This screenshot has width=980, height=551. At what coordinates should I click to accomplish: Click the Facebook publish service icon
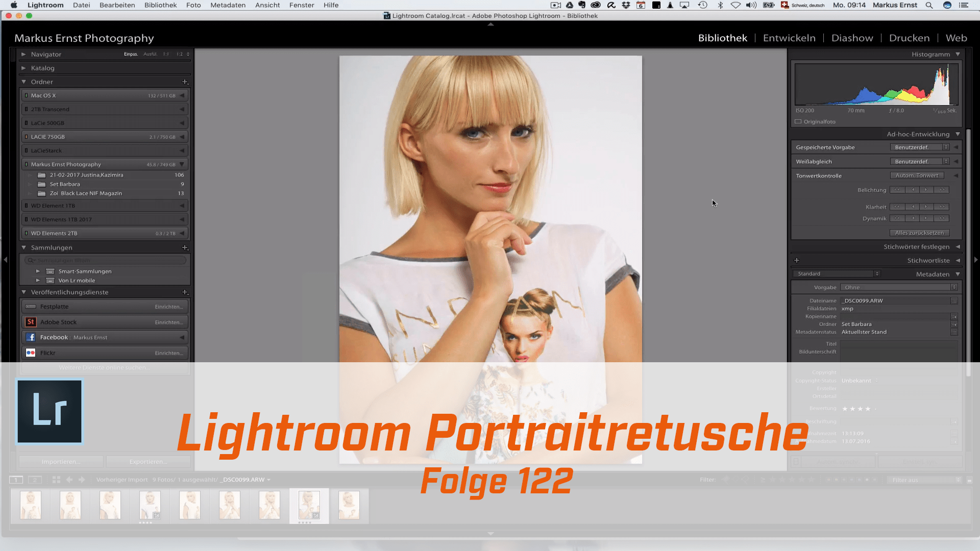coord(31,337)
